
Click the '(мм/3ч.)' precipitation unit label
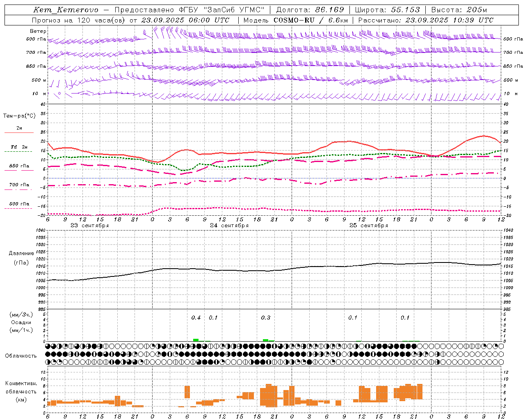click(x=21, y=315)
